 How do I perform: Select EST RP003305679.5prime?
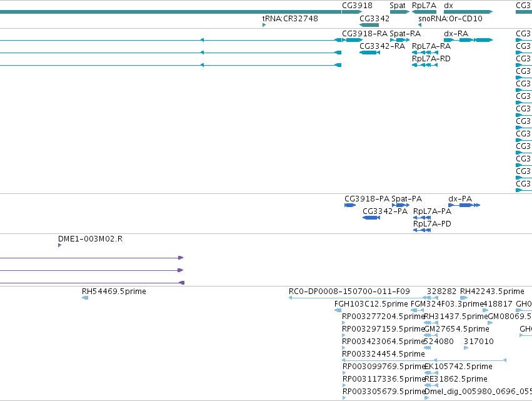344,398
